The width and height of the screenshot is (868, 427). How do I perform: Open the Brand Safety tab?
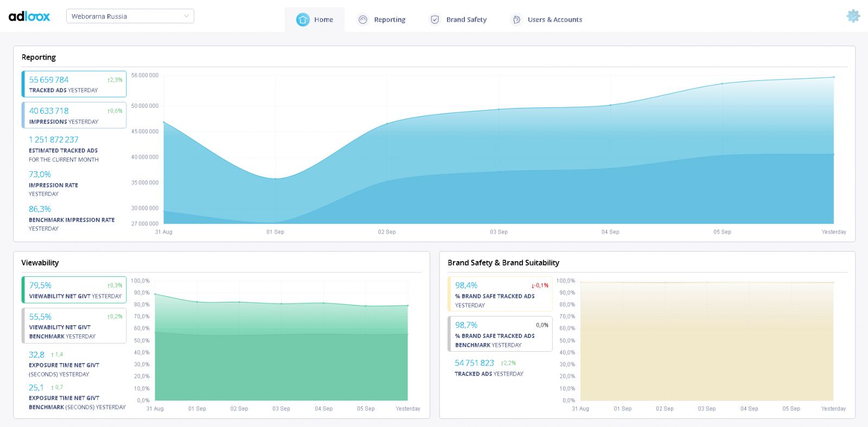click(x=459, y=20)
